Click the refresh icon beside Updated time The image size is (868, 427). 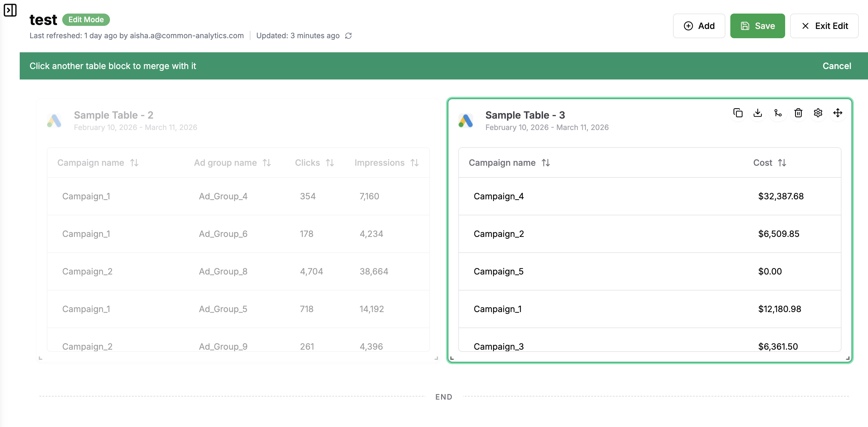click(348, 36)
